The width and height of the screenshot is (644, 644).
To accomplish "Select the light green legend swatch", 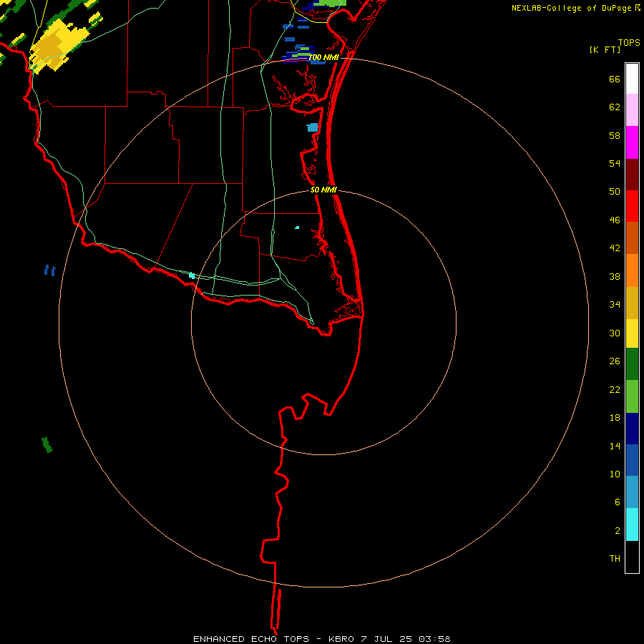I will [x=632, y=396].
